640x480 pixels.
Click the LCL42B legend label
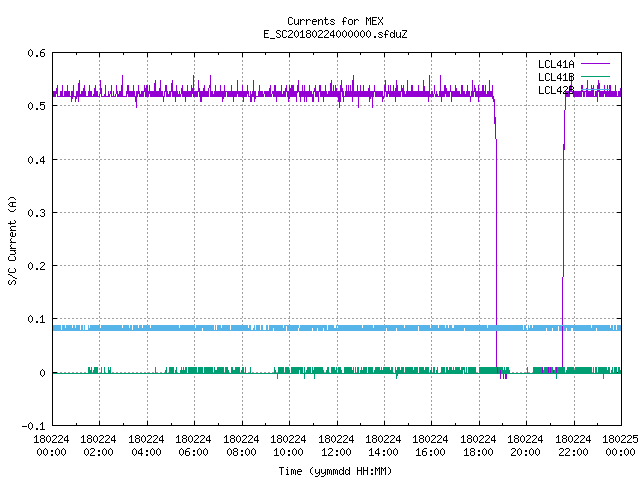coord(556,90)
